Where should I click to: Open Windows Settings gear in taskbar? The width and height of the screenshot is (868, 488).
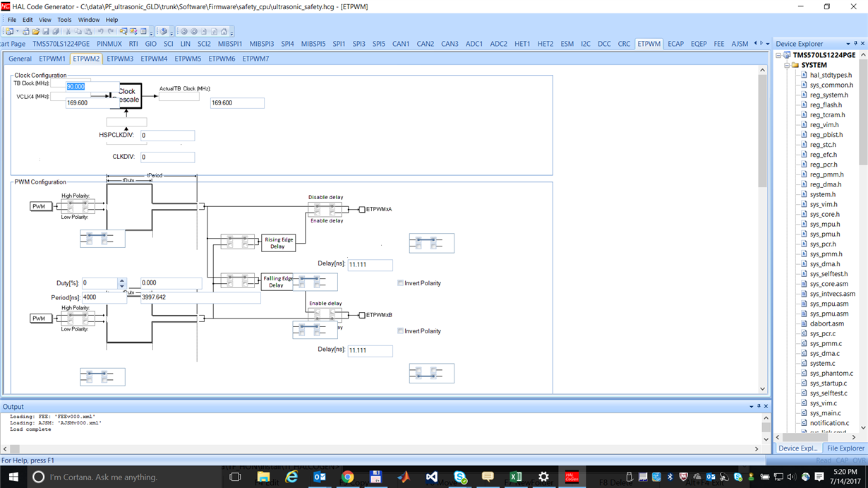click(x=543, y=477)
